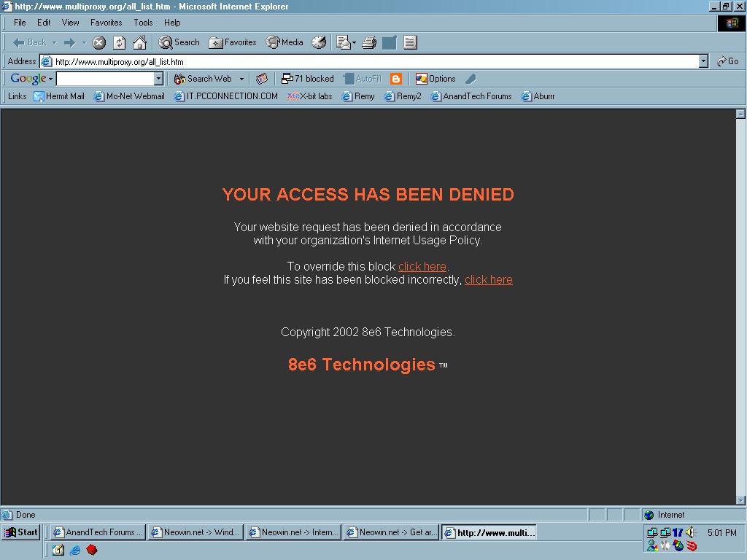The height and width of the screenshot is (560, 747).
Task: Click the 71 blocked popup blocker button
Action: pyautogui.click(x=308, y=79)
